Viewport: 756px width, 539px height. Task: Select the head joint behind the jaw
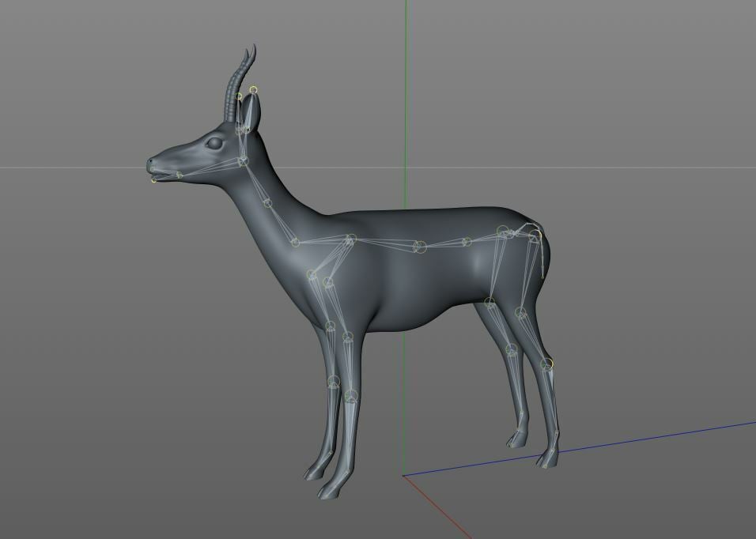(243, 161)
